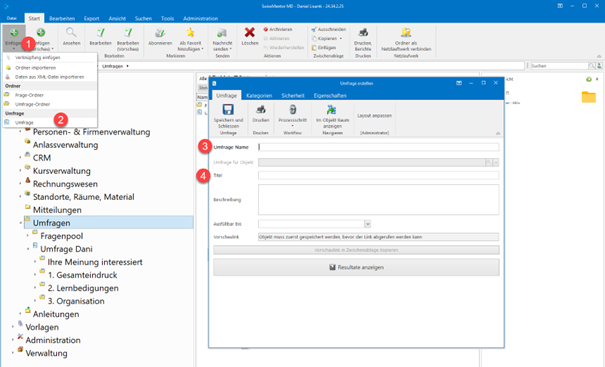Viewport: 605px width, 367px height.
Task: Select Daten aus XML-Datei importieren
Action: pos(50,77)
